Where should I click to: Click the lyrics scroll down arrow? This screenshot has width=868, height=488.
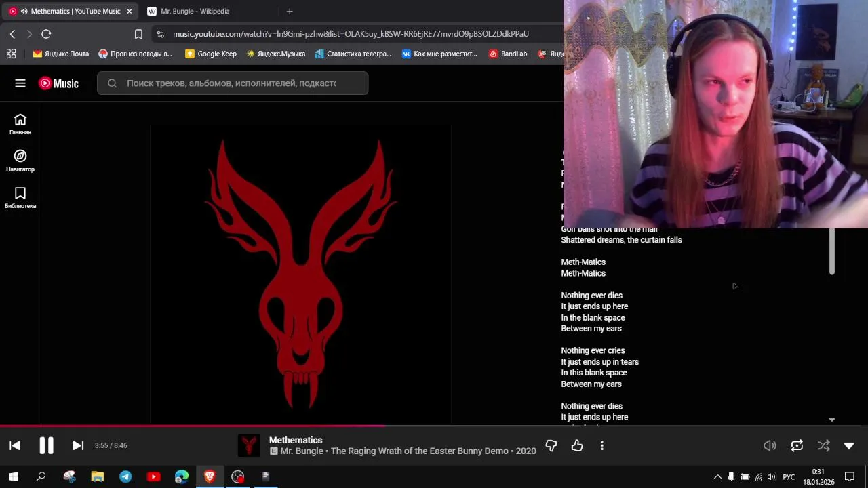(x=832, y=420)
